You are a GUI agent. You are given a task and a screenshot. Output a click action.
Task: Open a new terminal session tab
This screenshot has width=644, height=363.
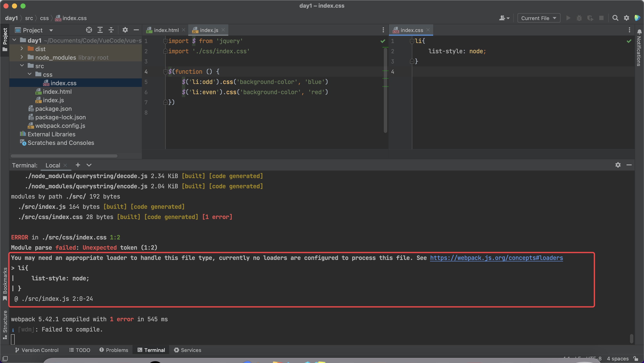tap(78, 165)
